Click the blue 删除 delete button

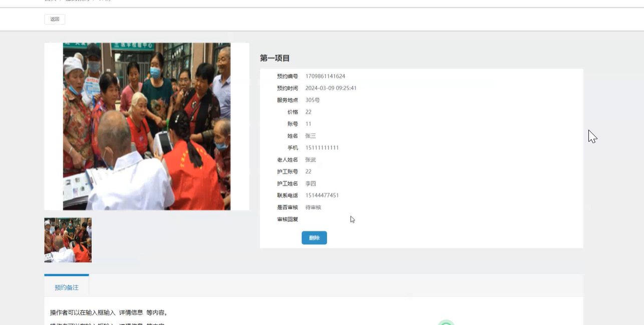[x=314, y=238]
